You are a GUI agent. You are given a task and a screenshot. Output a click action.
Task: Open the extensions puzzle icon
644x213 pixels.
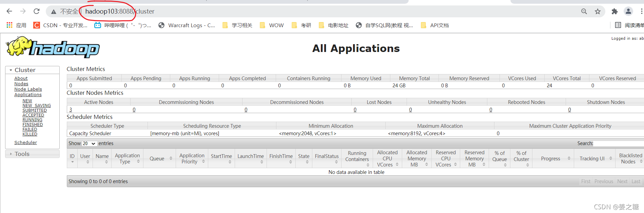614,11
